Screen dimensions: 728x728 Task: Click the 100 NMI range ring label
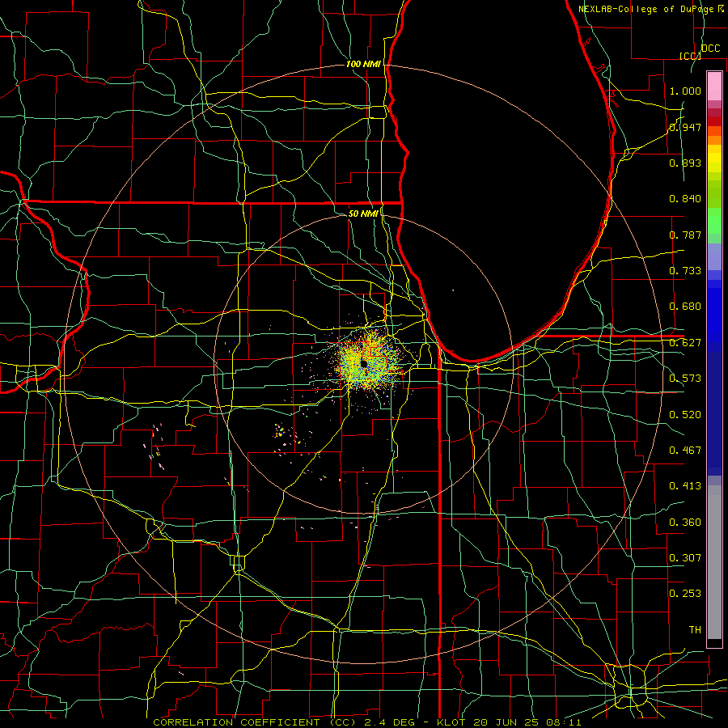point(363,64)
